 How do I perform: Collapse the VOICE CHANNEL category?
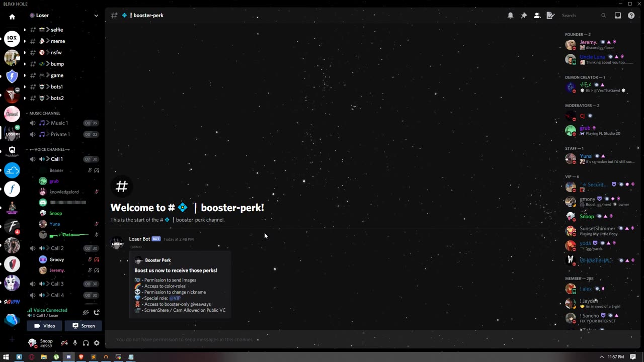[49, 149]
